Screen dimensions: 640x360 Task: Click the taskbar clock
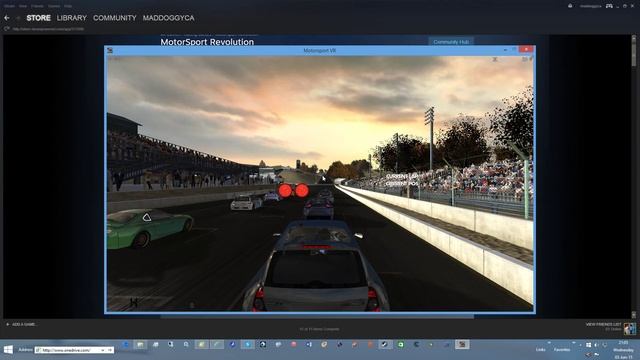623,350
